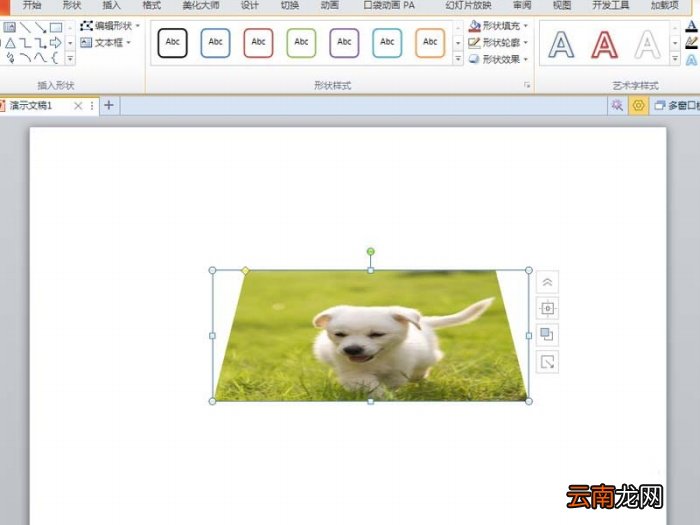700x525 pixels.
Task: Select the 演示文稿1 document tab
Action: coord(31,106)
